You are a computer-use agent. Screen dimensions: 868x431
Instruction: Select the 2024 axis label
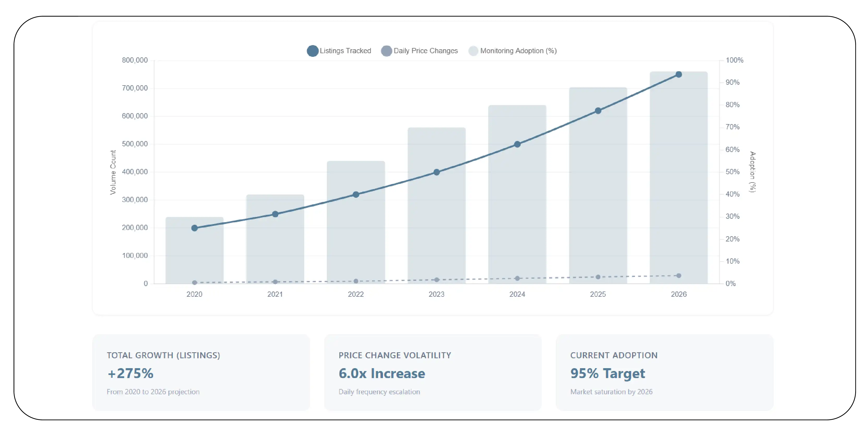point(517,294)
